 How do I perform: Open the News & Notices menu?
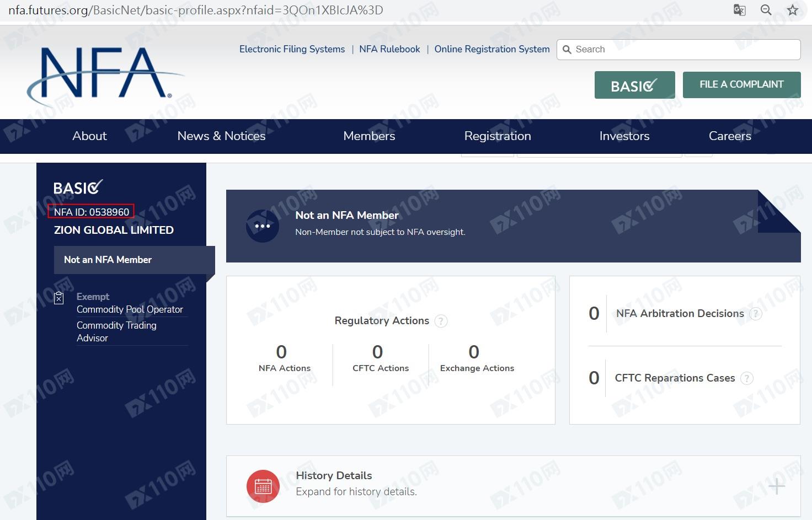point(221,136)
